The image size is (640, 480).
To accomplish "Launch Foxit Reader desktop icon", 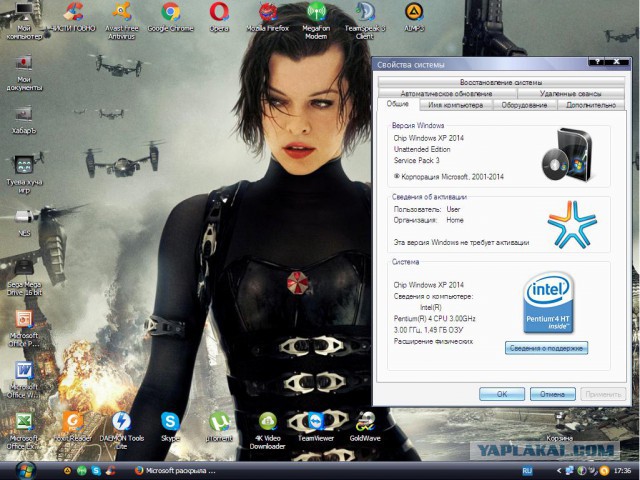I will 73,427.
